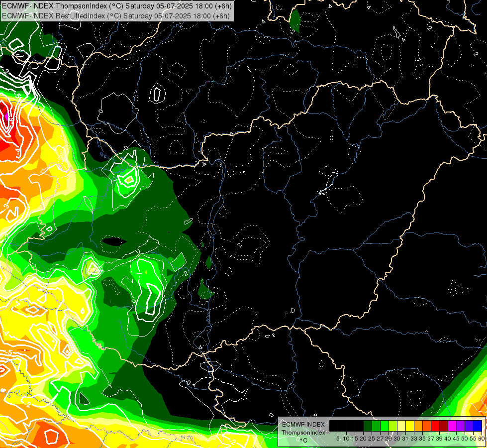Click the magenta 40–45 legend swatch
This screenshot has height=448, width=487.
click(x=452, y=426)
